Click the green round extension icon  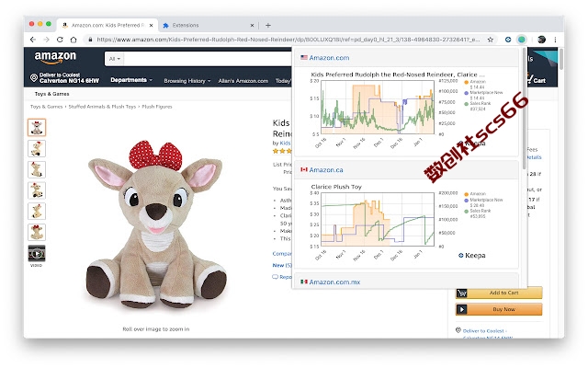(x=522, y=40)
